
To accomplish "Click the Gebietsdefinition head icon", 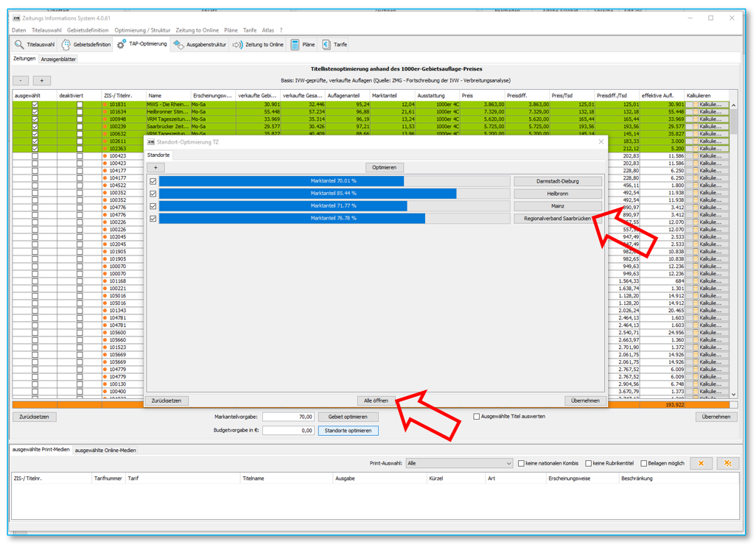I will point(66,45).
